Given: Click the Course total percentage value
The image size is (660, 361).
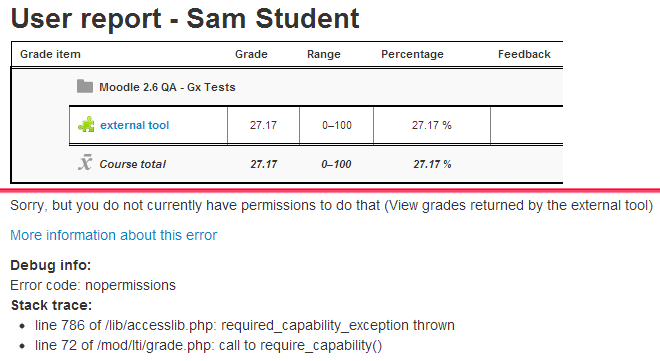Looking at the screenshot, I should tap(432, 164).
